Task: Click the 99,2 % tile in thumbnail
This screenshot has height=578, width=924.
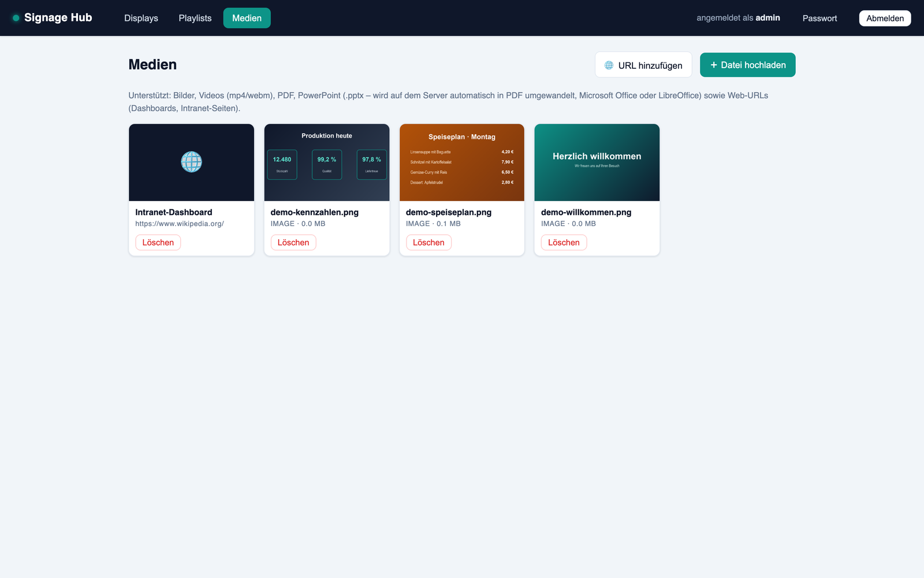Action: tap(327, 165)
